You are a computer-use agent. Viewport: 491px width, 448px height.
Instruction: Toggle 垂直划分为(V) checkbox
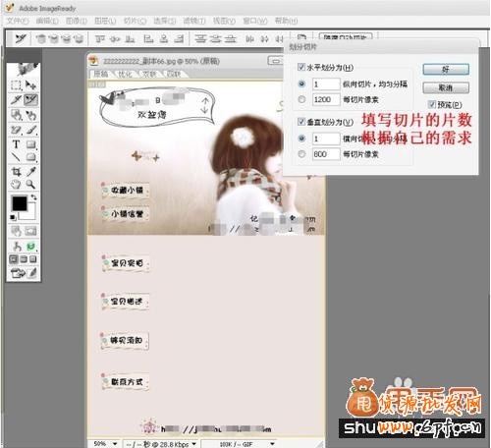point(301,122)
